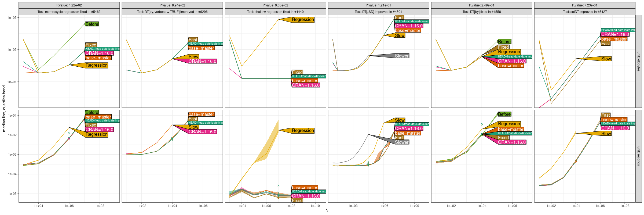
Task: Click the 1e+05 y-axis tick label
Action: [12, 18]
